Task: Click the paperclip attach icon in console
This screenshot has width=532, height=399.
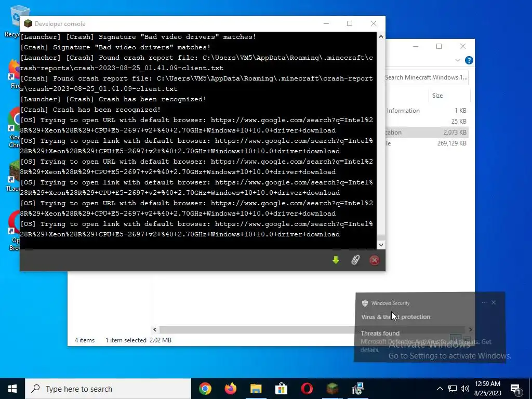Action: click(x=355, y=260)
